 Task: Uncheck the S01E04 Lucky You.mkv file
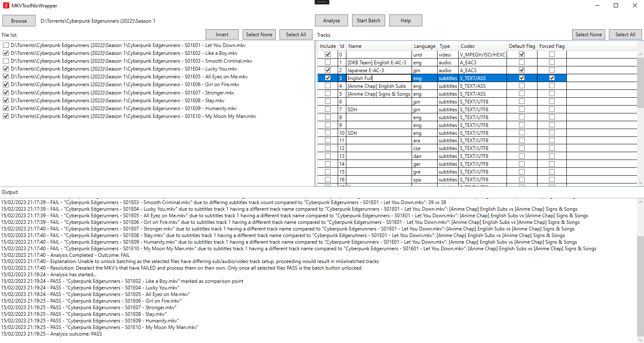(x=6, y=69)
